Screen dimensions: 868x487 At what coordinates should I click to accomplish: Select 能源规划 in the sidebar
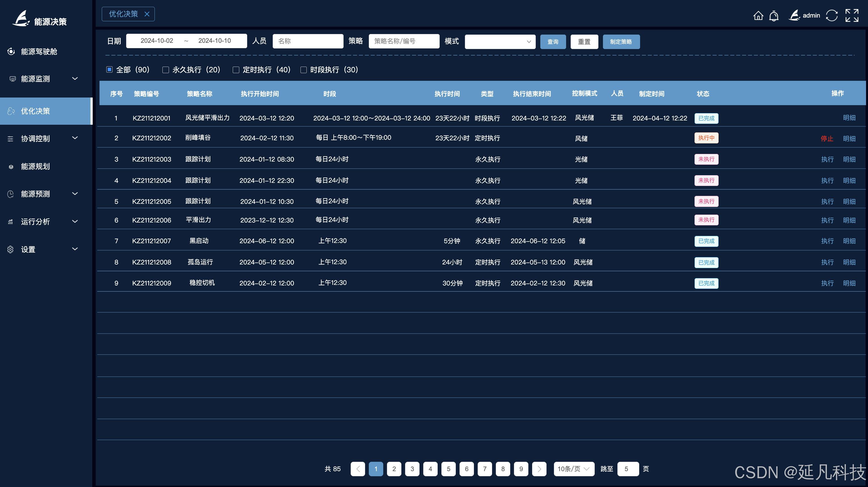click(x=35, y=166)
